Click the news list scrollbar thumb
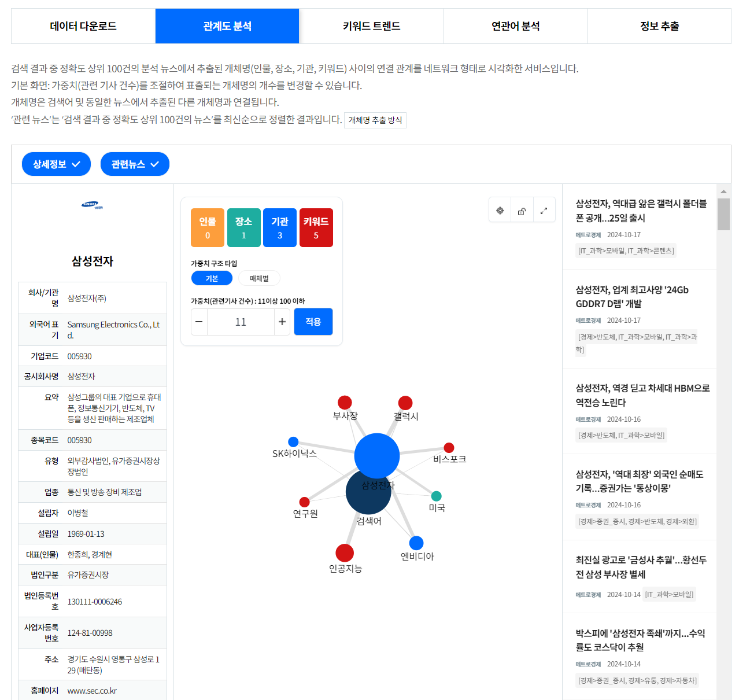The width and height of the screenshot is (739, 700). [723, 215]
